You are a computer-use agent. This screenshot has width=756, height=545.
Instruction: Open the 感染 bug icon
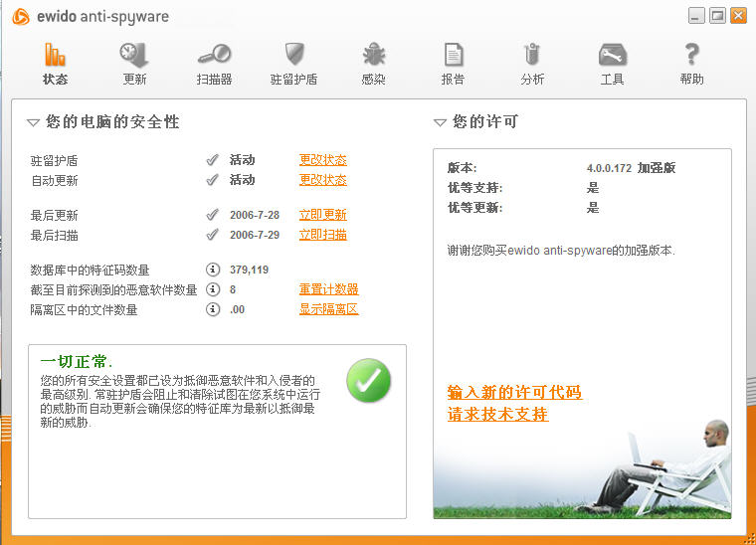(x=374, y=54)
